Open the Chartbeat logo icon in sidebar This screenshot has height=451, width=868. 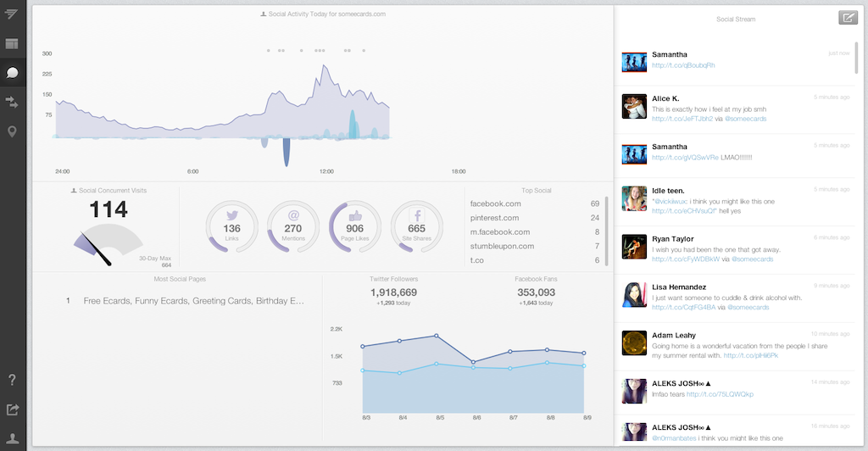click(x=12, y=14)
